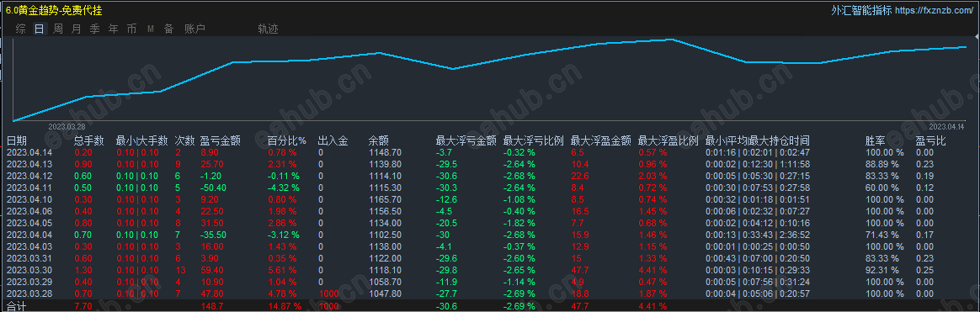Click the 盈亏金额 column header

point(220,141)
